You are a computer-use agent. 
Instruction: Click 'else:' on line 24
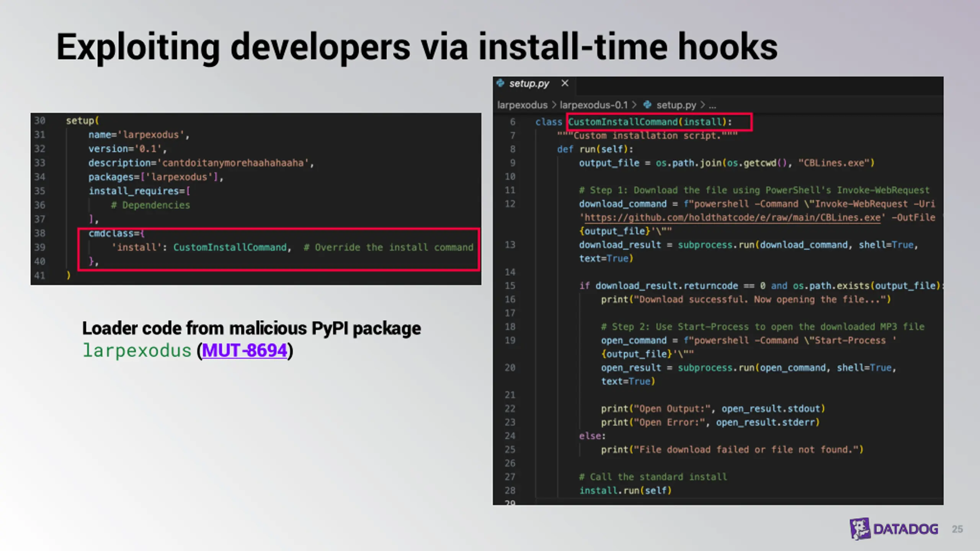[x=592, y=436]
